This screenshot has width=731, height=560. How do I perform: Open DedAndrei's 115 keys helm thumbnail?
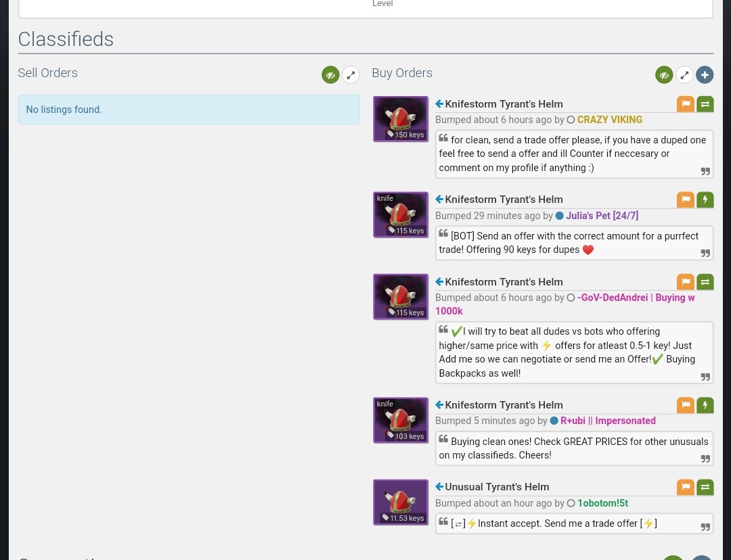point(401,297)
